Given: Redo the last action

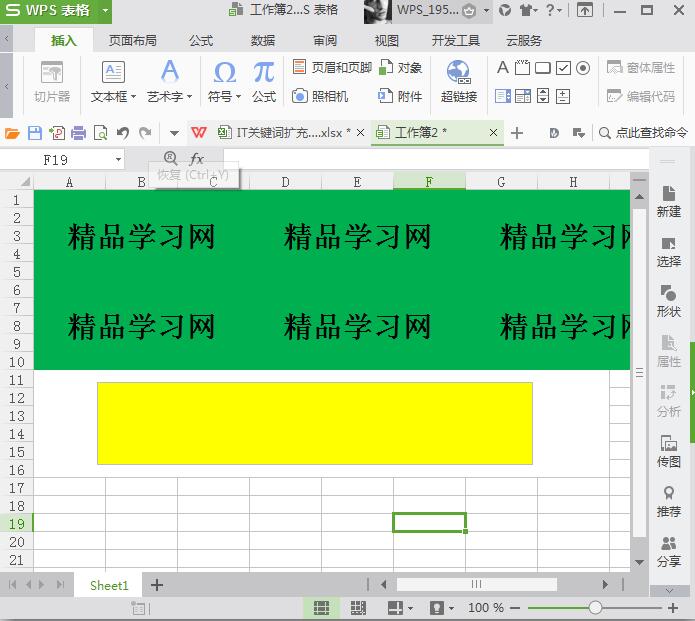Looking at the screenshot, I should tap(145, 133).
